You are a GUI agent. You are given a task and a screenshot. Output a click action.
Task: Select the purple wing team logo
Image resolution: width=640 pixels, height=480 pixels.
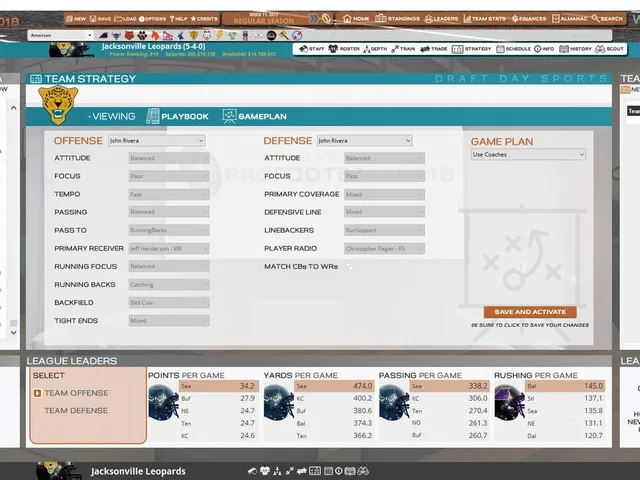104,36
